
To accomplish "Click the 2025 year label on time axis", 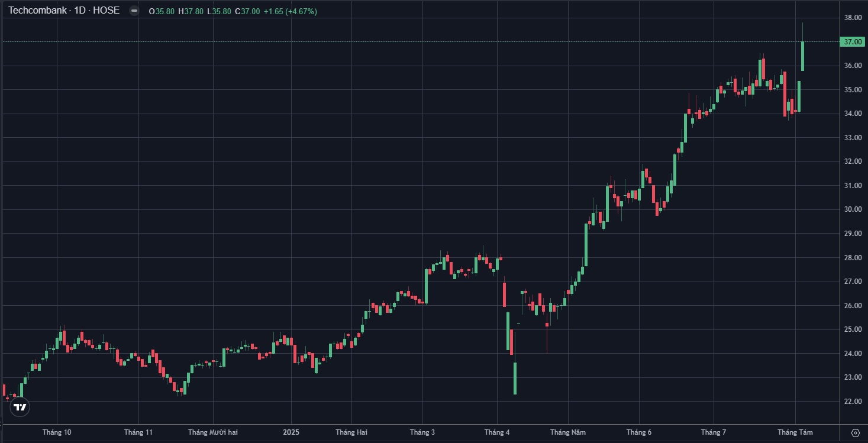I will [291, 432].
